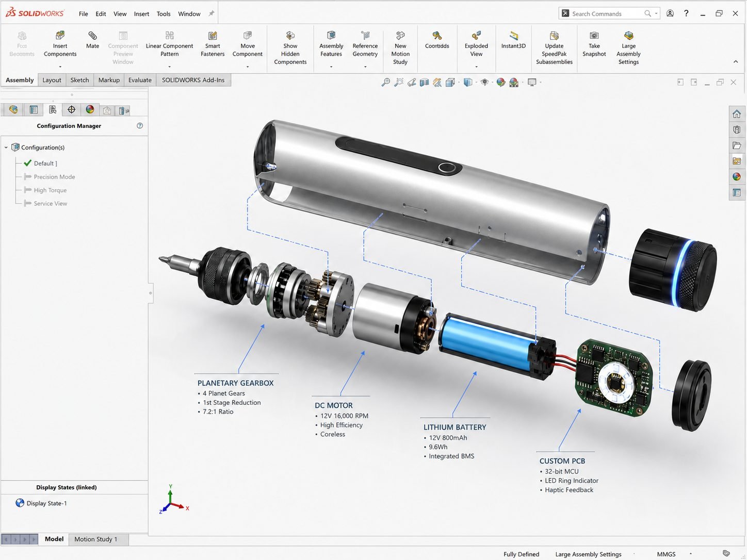Switch to the Sketch tab
Image resolution: width=747 pixels, height=560 pixels.
coord(79,80)
